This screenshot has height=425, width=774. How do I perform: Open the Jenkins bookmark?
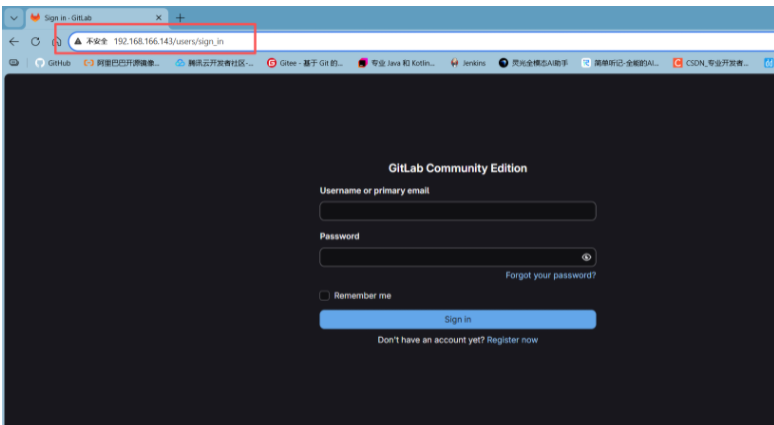click(468, 63)
